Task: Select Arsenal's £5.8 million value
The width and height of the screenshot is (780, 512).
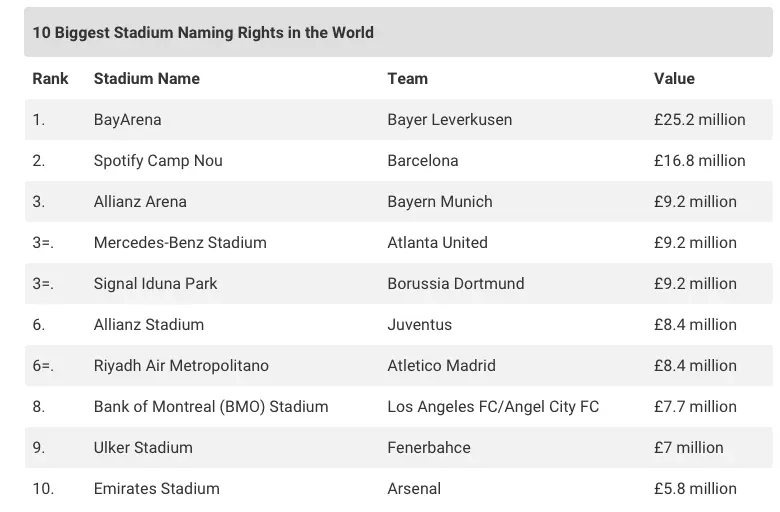Action: [x=695, y=488]
